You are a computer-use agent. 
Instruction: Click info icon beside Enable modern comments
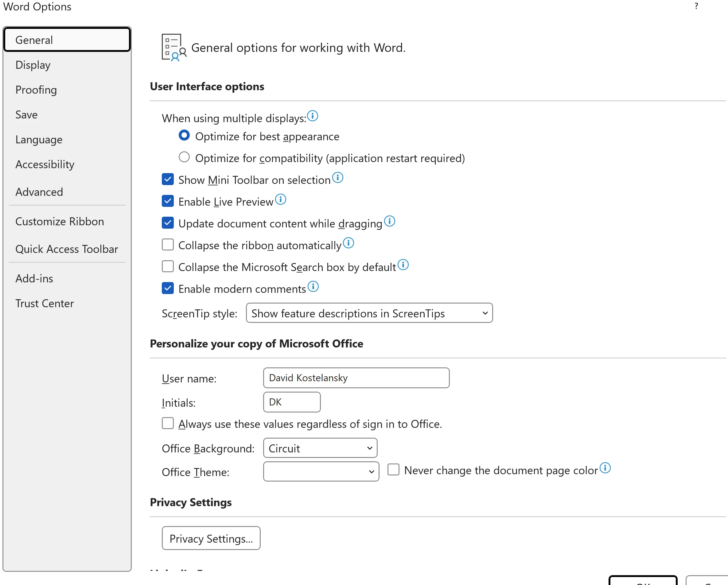pyautogui.click(x=313, y=286)
